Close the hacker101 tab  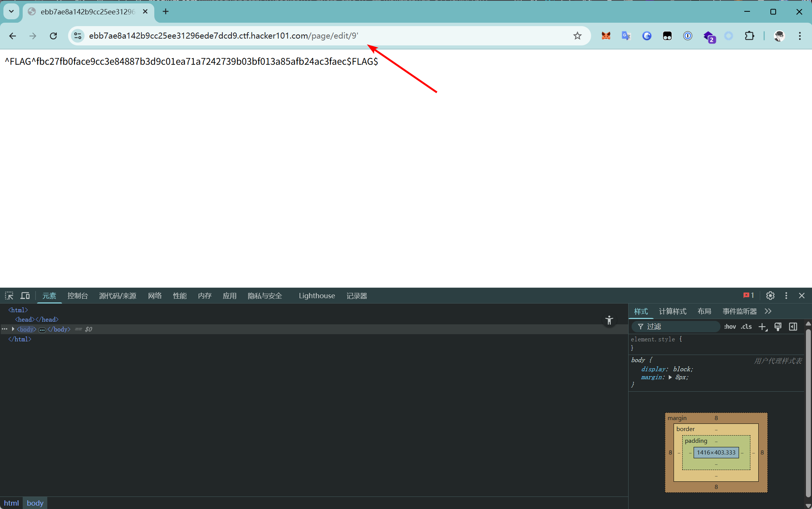pos(145,12)
